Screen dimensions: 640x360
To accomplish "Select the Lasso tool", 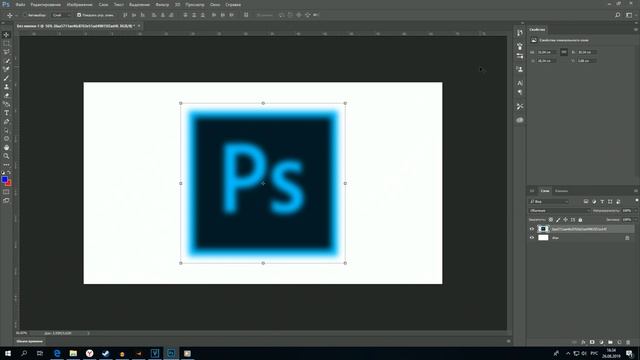I will (x=7, y=52).
